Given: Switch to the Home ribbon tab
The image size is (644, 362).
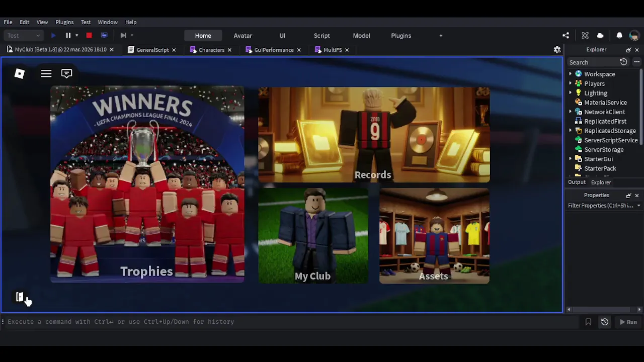Looking at the screenshot, I should point(203,36).
